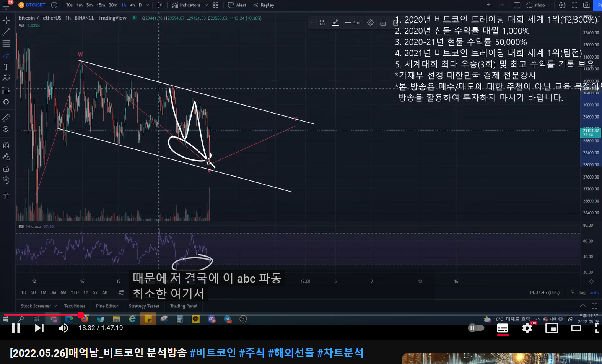Click the Indicators button
The width and height of the screenshot is (602, 364).
point(186,5)
